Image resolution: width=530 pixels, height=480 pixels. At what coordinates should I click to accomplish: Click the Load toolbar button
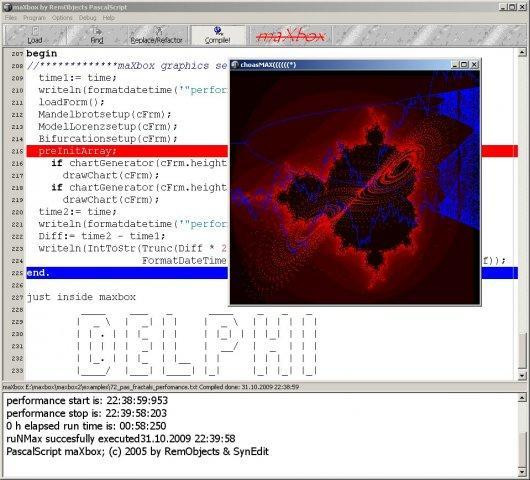[x=35, y=35]
